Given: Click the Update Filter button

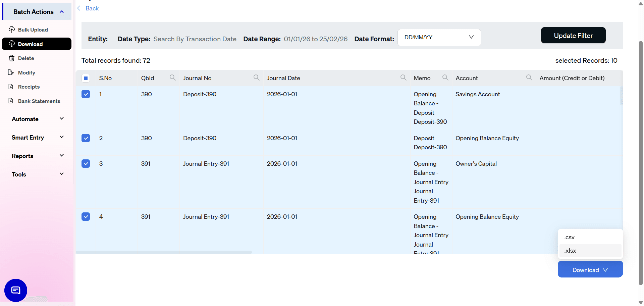Looking at the screenshot, I should (x=573, y=35).
